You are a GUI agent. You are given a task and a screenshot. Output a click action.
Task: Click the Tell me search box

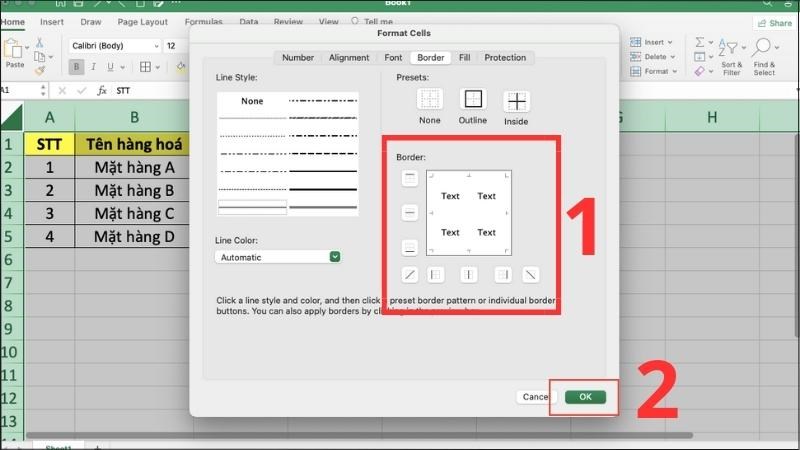tap(372, 21)
